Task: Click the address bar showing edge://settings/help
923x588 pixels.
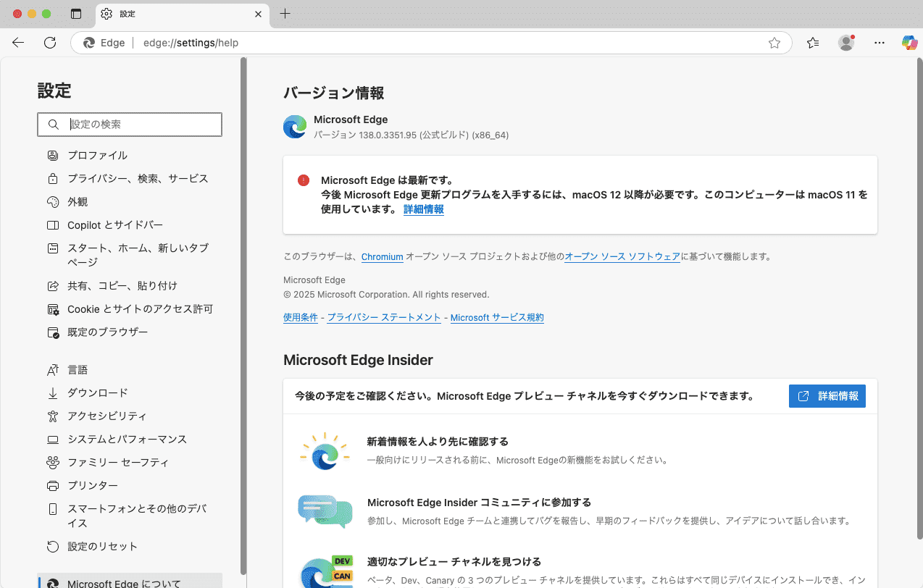Action: click(x=431, y=43)
